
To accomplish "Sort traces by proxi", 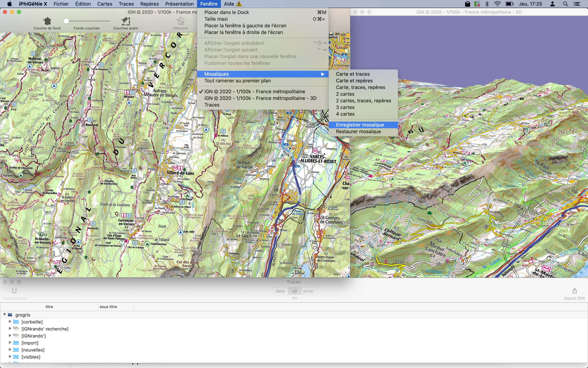I will tap(309, 291).
